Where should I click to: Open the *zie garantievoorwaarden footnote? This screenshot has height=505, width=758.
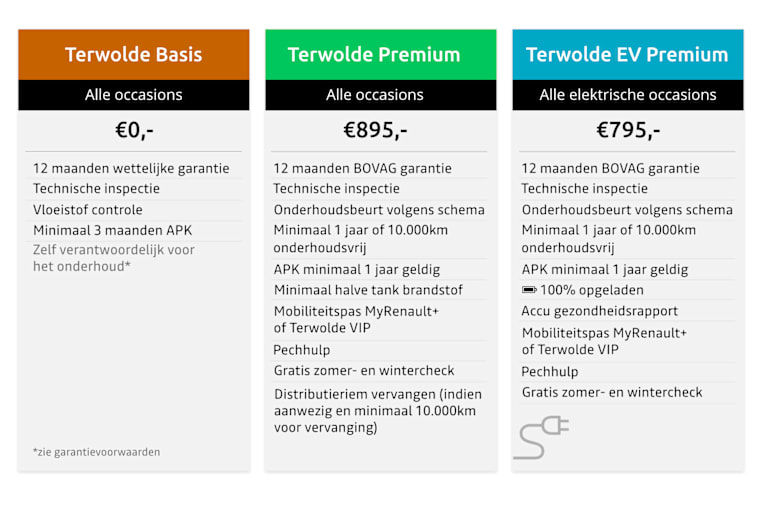[96, 452]
